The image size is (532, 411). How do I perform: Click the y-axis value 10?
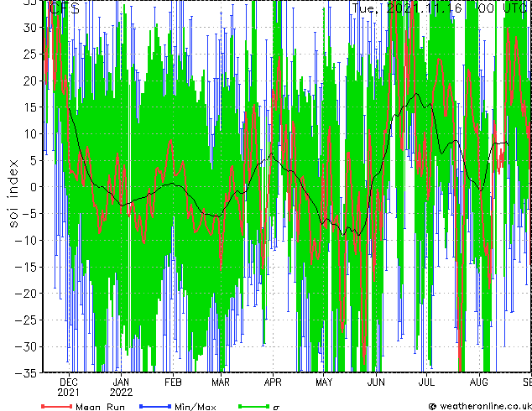(30, 134)
